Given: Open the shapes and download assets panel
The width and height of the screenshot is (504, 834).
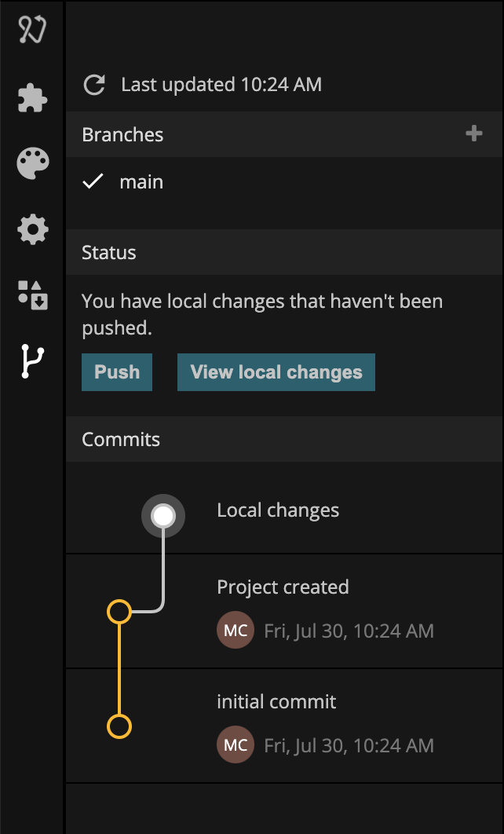Looking at the screenshot, I should (x=32, y=295).
